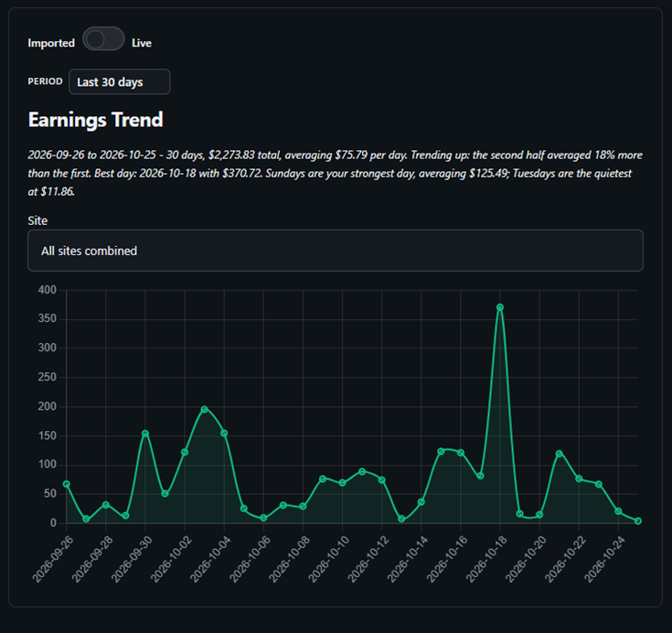The width and height of the screenshot is (672, 633).
Task: Click the y-axis value '200'
Action: (48, 406)
